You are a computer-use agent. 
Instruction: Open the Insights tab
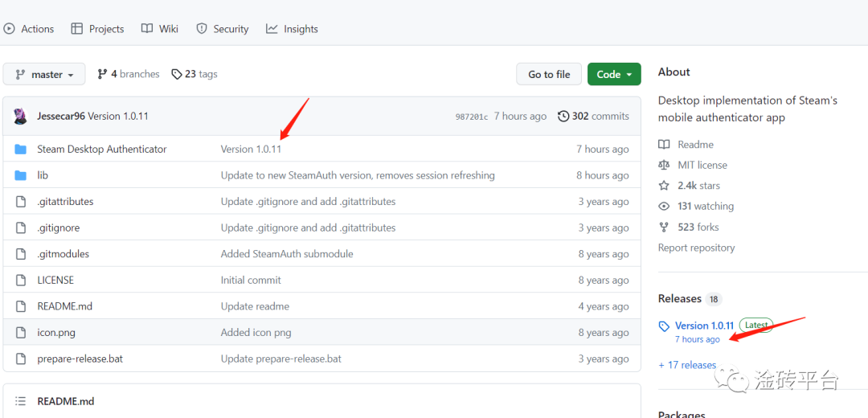click(292, 29)
